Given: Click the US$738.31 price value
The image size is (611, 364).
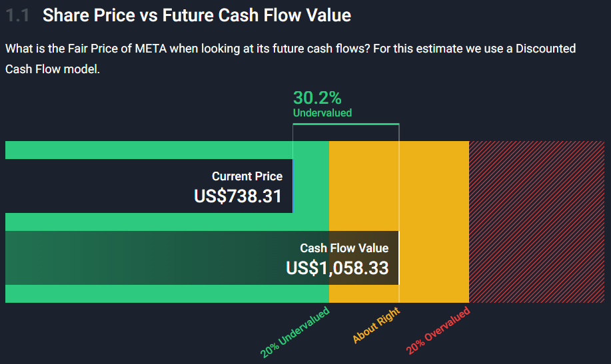Looking at the screenshot, I should coord(238,196).
